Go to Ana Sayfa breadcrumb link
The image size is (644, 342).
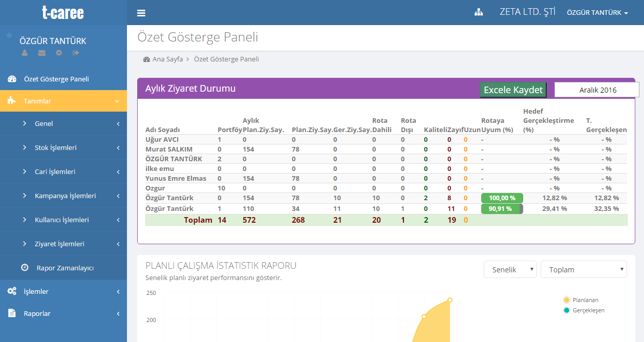tap(167, 59)
